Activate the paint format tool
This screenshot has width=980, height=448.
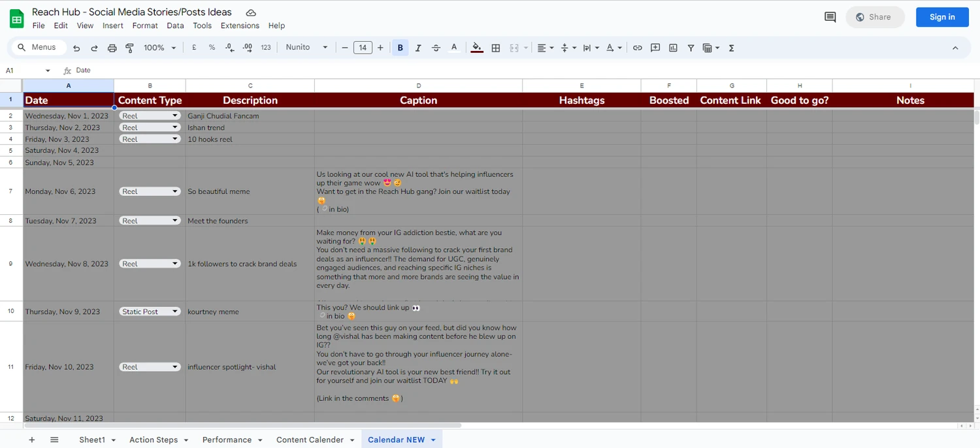(x=129, y=48)
